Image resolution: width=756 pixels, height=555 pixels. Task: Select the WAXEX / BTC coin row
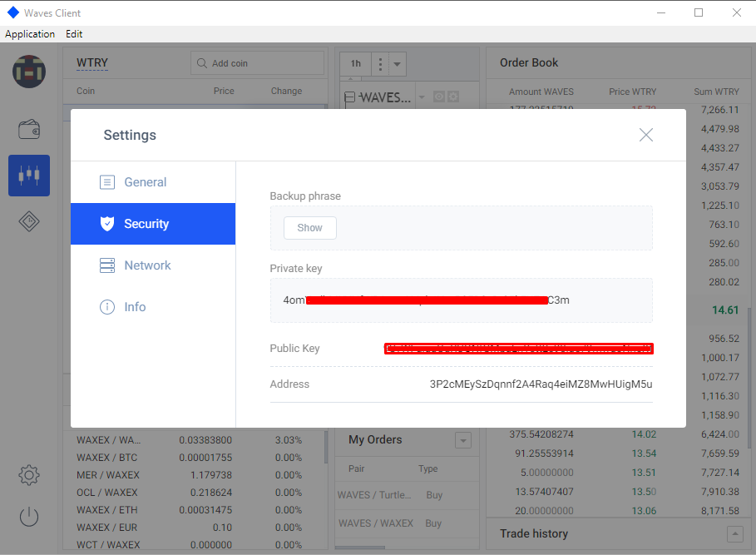coord(195,458)
